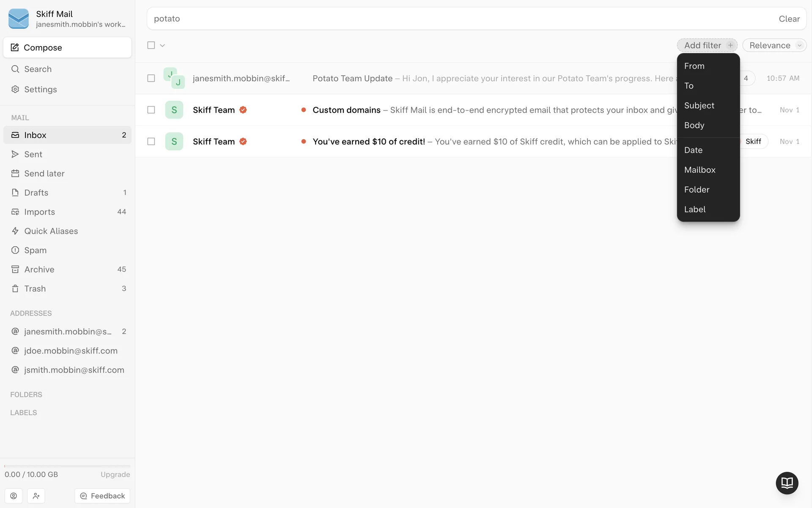The height and width of the screenshot is (508, 812).
Task: Go to Quick Aliases
Action: point(51,231)
